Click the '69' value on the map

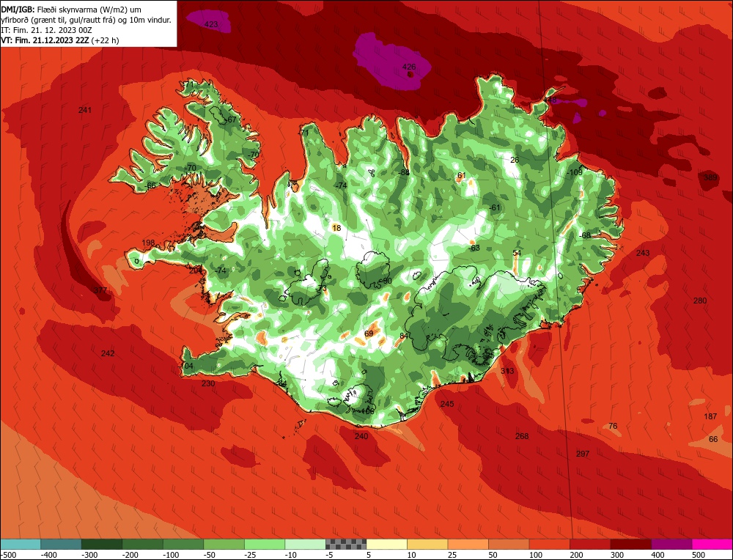369,334
